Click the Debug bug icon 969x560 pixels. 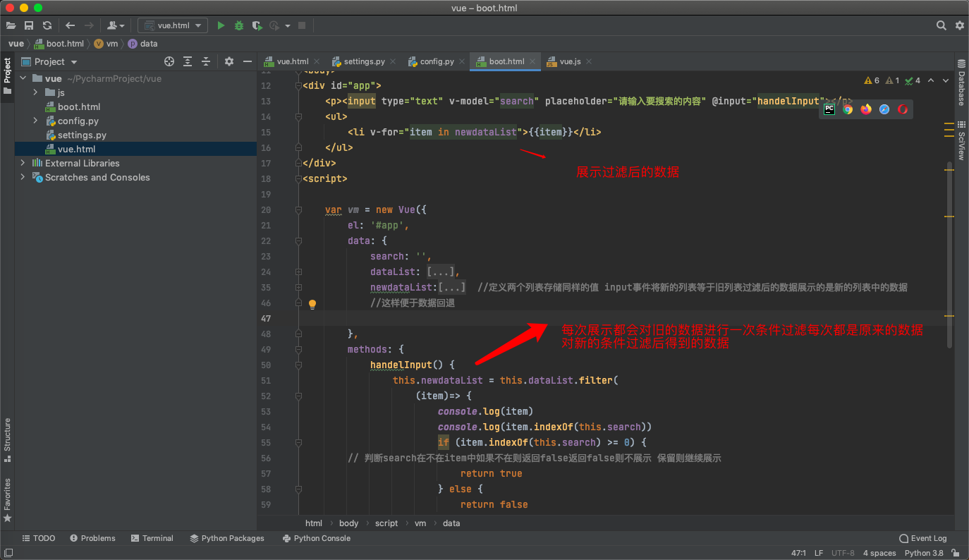click(x=239, y=25)
